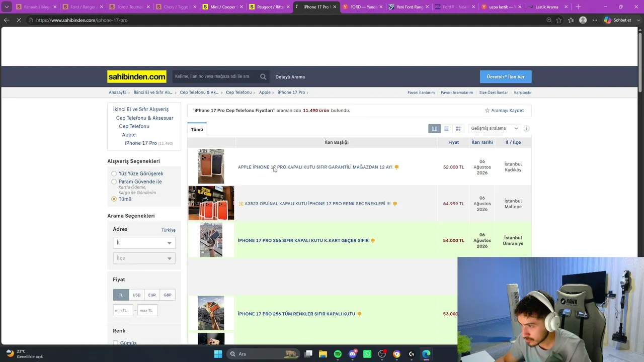Image resolution: width=644 pixels, height=362 pixels.
Task: Open Spotify from the taskbar
Action: pyautogui.click(x=338, y=354)
